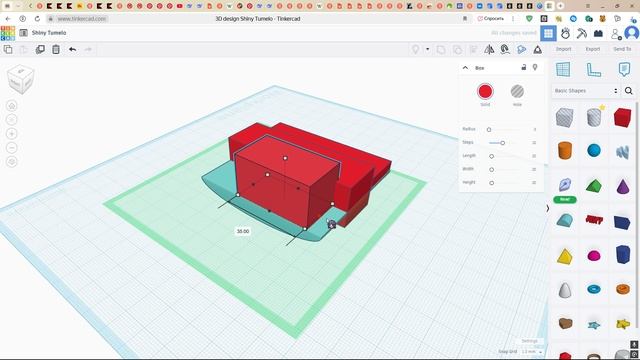Collapse the Box inspector panel
Viewport: 640px width, 360px height.
(465, 68)
